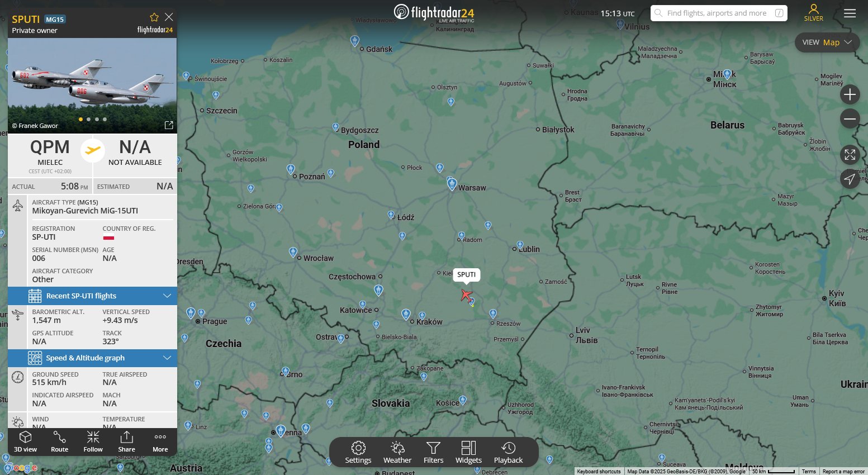Click the Vilnius airport pin
This screenshot has width=868, height=475.
pyautogui.click(x=620, y=25)
